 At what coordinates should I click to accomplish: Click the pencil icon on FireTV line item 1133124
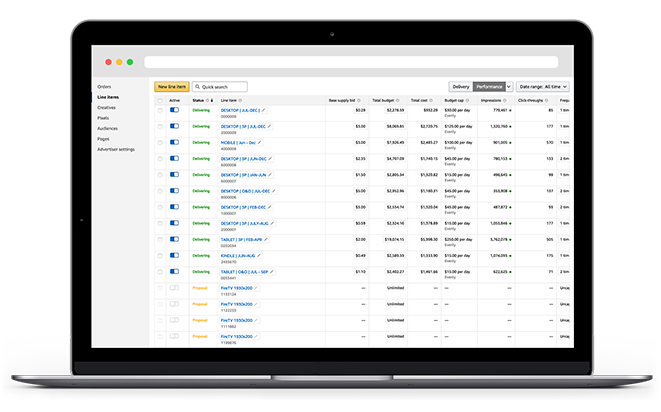point(256,288)
